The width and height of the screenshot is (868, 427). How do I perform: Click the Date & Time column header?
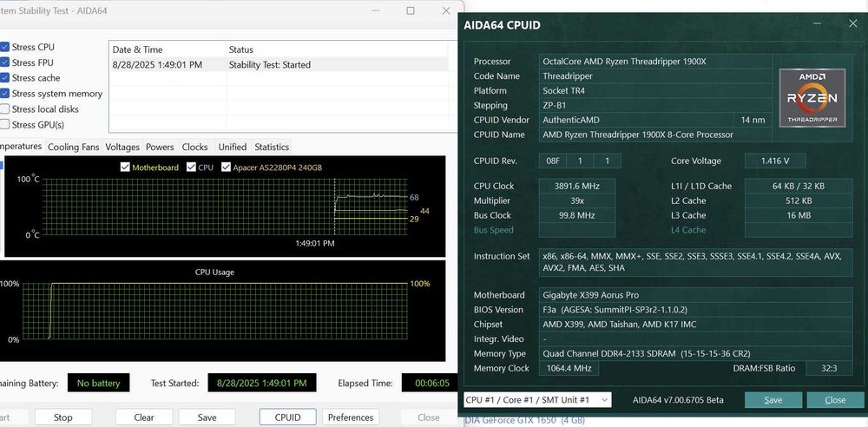tap(168, 49)
